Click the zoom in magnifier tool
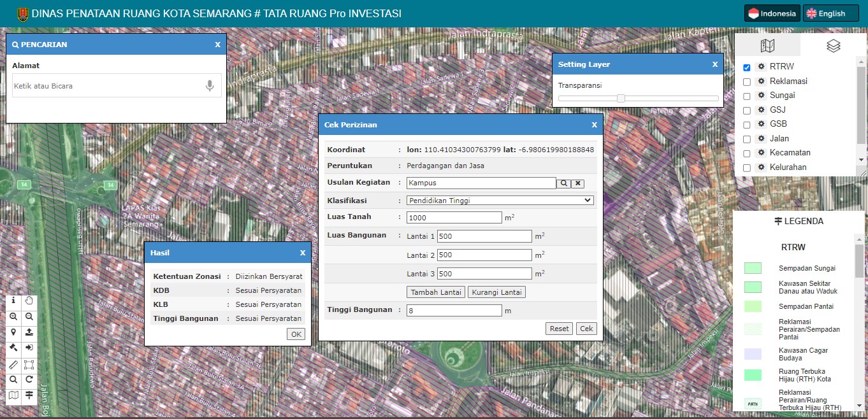This screenshot has width=868, height=419. 13,316
